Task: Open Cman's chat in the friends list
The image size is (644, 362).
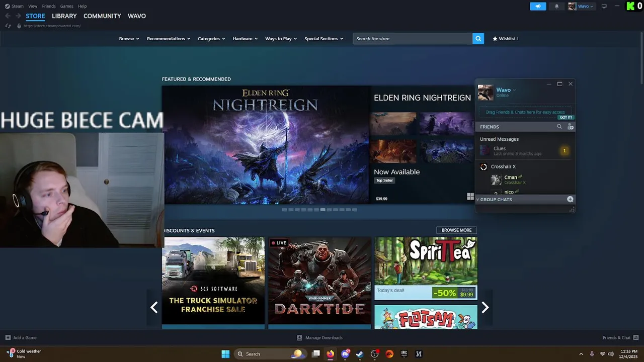Action: [x=525, y=179]
